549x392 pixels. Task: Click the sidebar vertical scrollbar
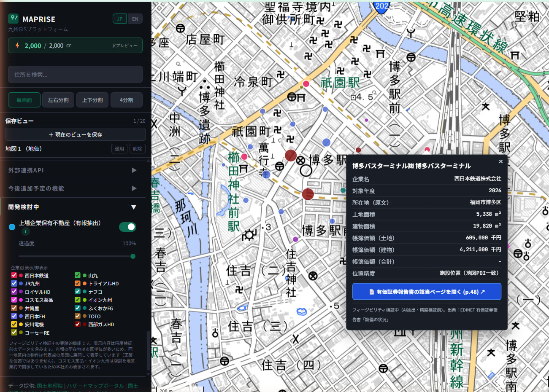pos(148,350)
